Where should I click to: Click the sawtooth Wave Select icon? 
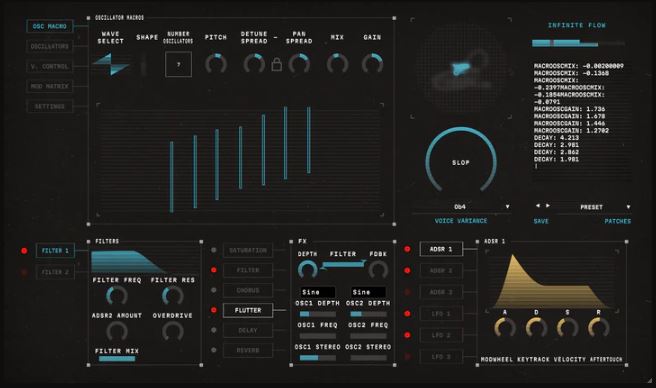pos(111,64)
